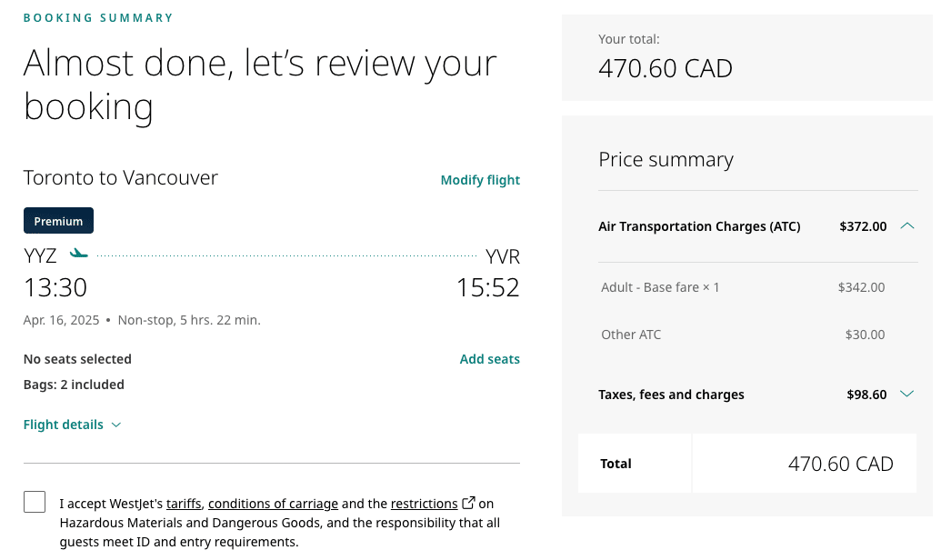Image resolution: width=941 pixels, height=560 pixels.
Task: Click the Adult - Base fare line
Action: 660,287
